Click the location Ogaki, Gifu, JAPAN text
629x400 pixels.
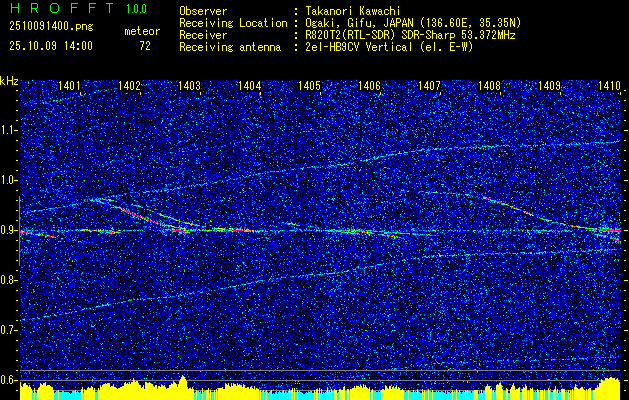coord(413,23)
